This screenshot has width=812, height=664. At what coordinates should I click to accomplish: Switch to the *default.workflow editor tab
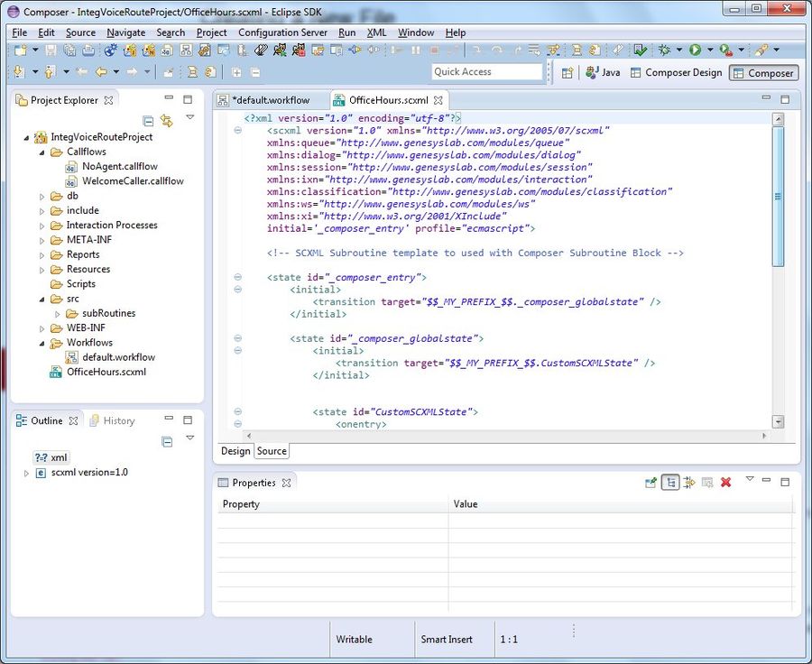271,100
